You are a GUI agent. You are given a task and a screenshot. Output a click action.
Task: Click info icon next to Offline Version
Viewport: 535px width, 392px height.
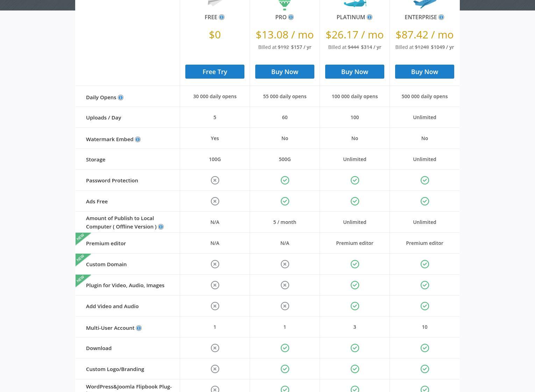161,227
